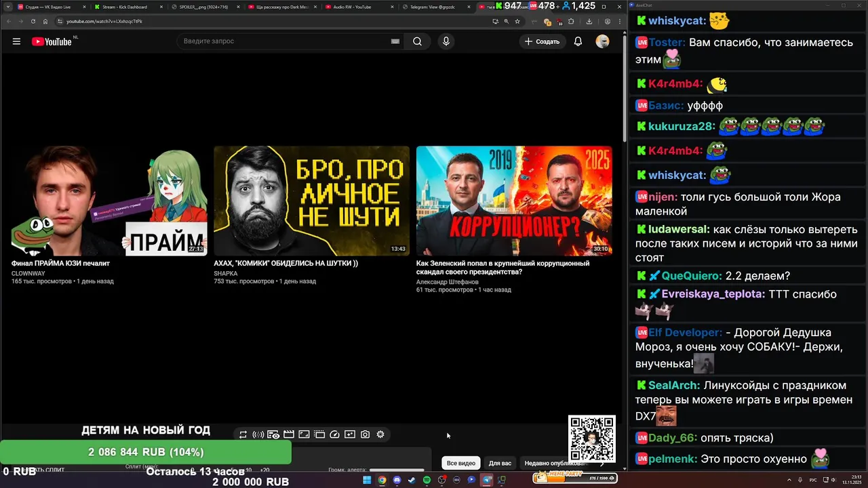Click the dotted window icon in player toolbar

click(x=319, y=434)
